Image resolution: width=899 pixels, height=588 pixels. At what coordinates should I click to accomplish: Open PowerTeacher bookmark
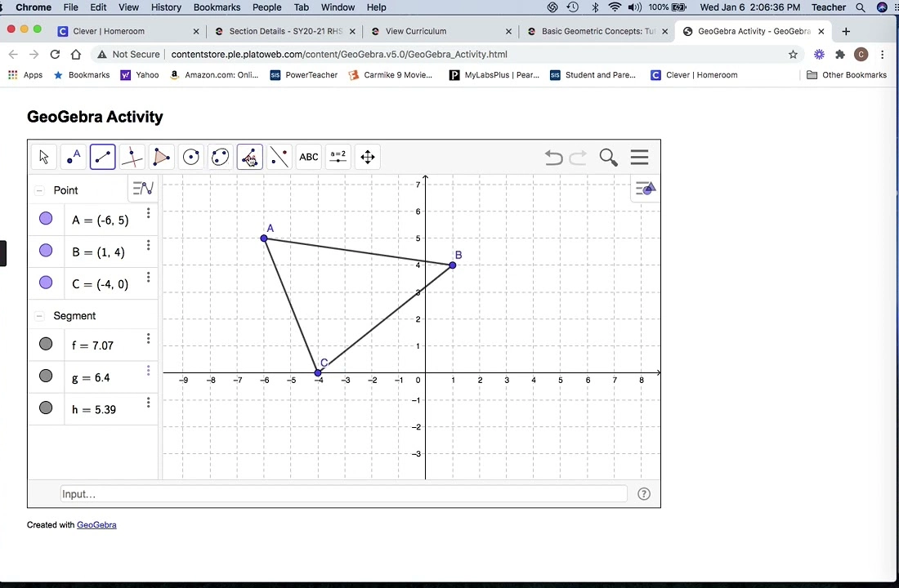click(304, 75)
